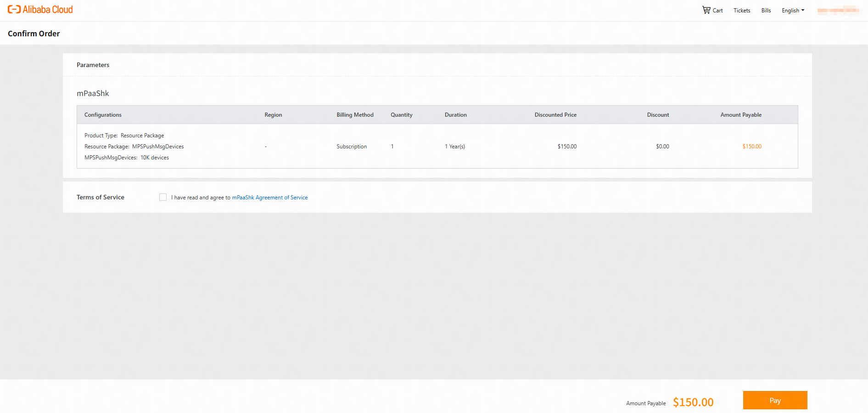
Task: Click the Amount Payable column header
Action: tap(741, 115)
